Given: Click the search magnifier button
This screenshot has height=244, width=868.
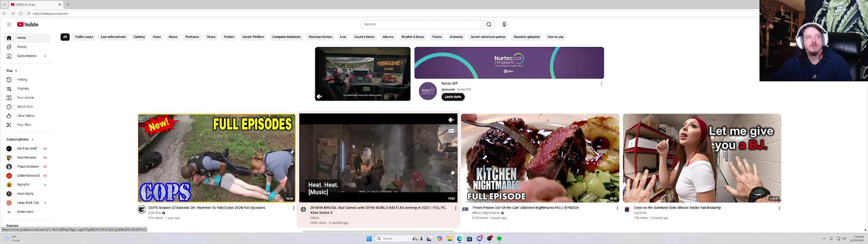Looking at the screenshot, I should pos(489,24).
